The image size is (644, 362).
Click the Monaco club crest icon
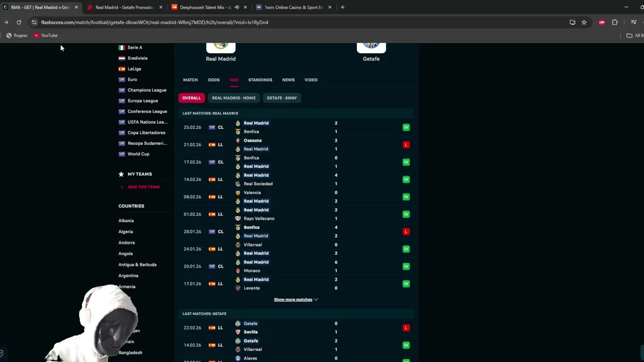coord(238,271)
